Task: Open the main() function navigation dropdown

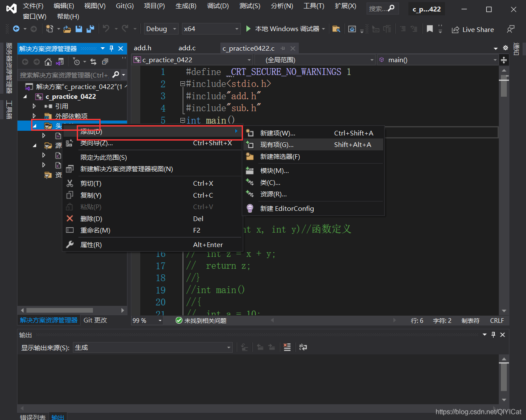Action: point(438,60)
